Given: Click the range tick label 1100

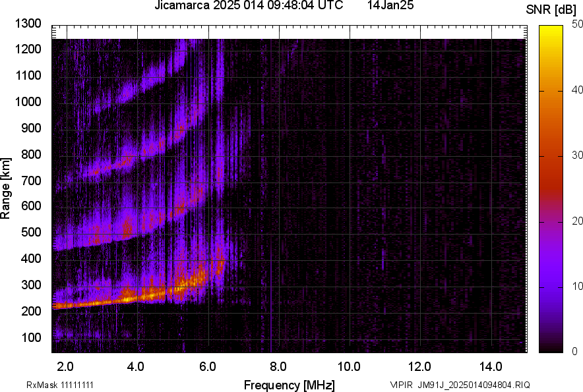Looking at the screenshot, I should (28, 75).
